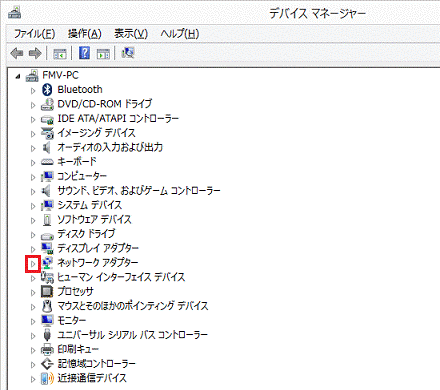Expand the 印刷キュー category
The image size is (440, 390).
click(x=33, y=350)
